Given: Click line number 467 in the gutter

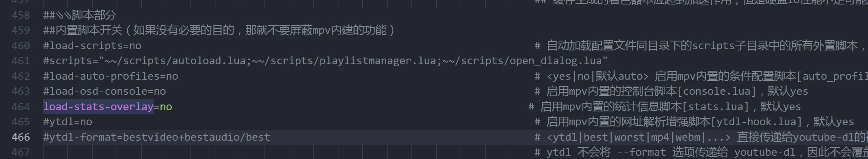Looking at the screenshot, I should click(21, 152).
